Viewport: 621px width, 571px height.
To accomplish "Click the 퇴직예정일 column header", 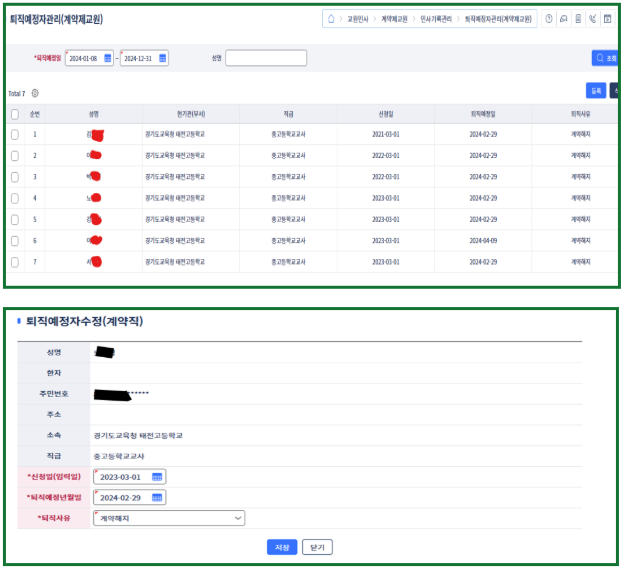I will [x=483, y=114].
